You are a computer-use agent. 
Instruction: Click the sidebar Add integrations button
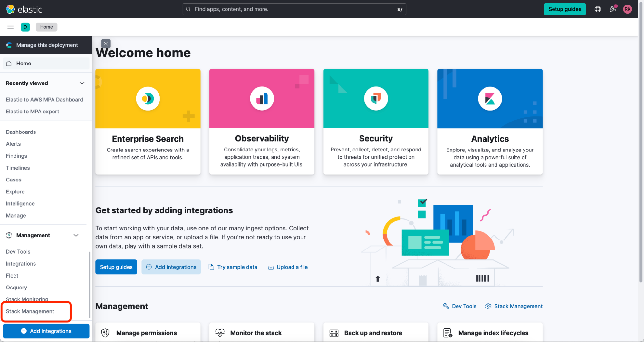click(x=46, y=331)
